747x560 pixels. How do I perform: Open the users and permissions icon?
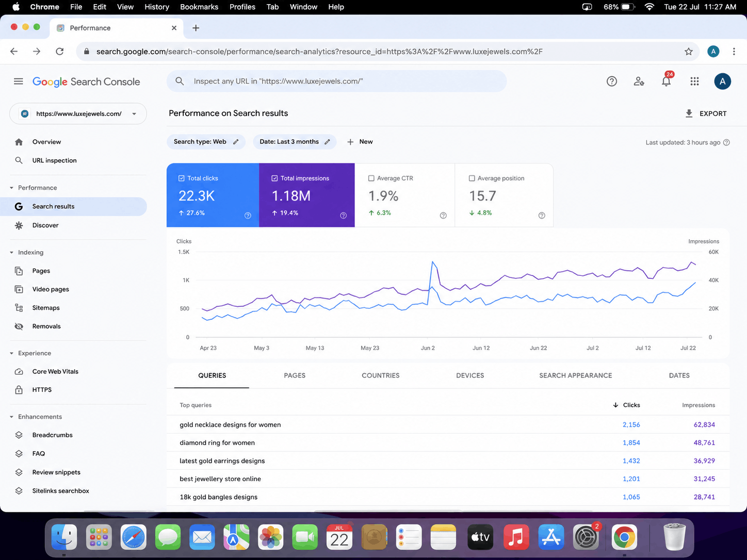pyautogui.click(x=639, y=81)
